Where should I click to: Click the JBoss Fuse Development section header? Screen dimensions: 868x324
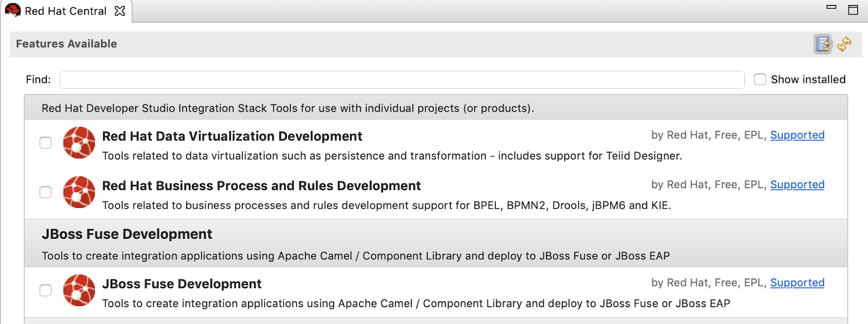[x=127, y=234]
